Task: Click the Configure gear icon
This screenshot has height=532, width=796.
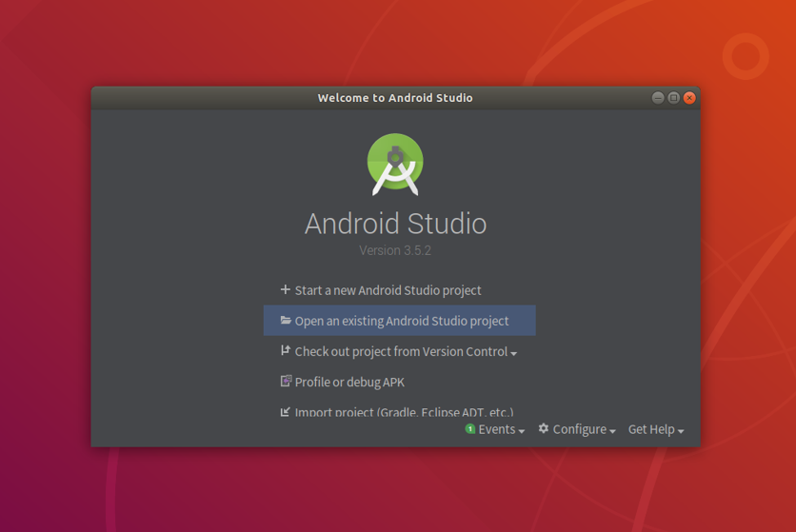Action: 543,428
